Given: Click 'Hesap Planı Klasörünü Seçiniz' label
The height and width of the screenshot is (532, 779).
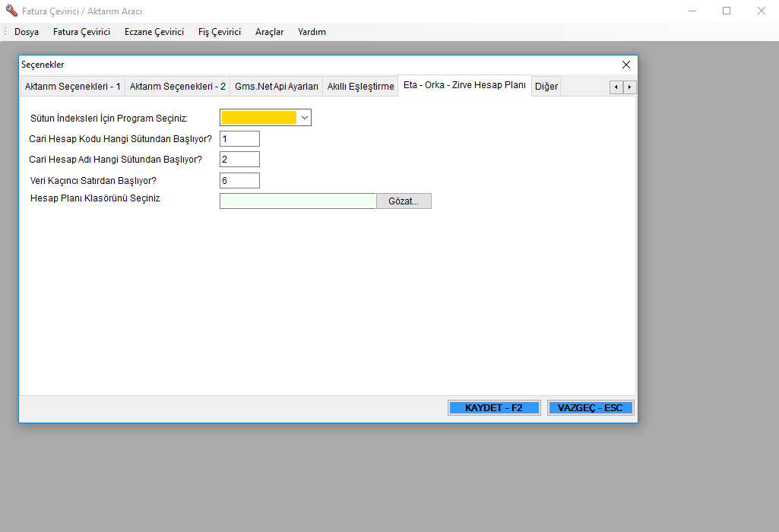Looking at the screenshot, I should tap(95, 198).
